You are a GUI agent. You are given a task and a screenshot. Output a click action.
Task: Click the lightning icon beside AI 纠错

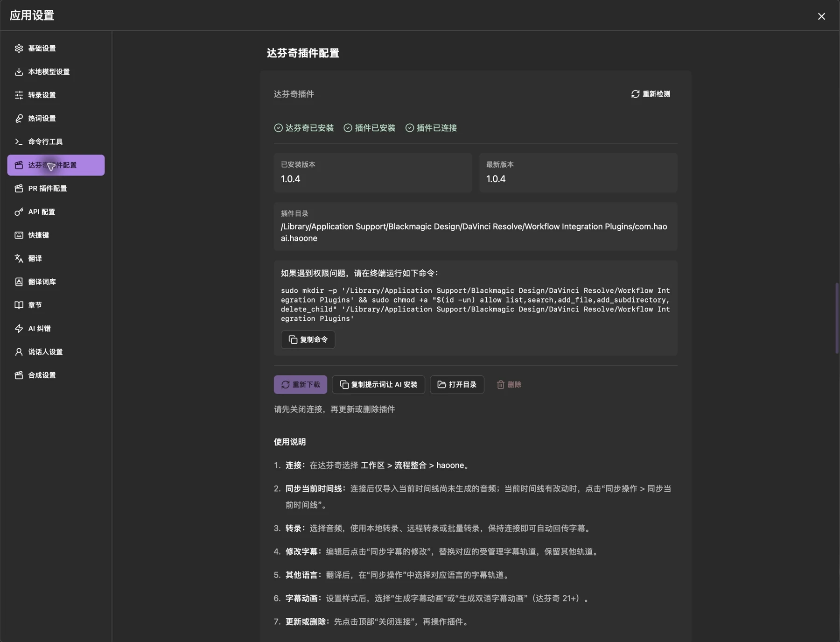[x=19, y=329]
